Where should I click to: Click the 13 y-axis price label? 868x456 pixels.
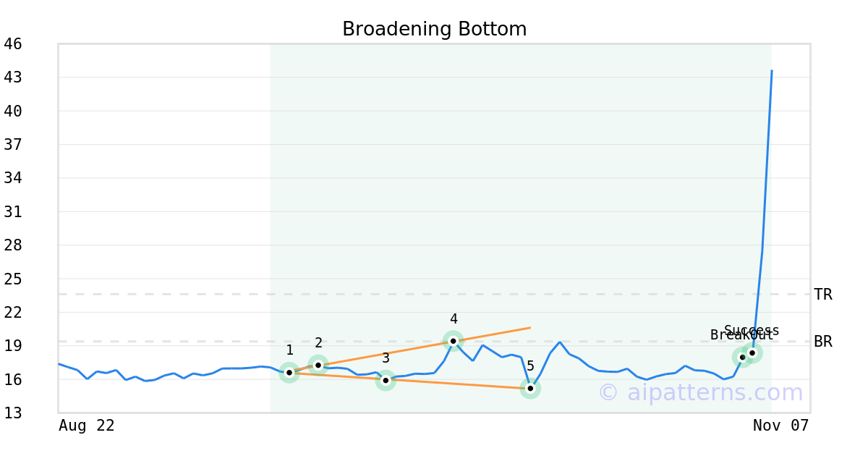tap(13, 413)
